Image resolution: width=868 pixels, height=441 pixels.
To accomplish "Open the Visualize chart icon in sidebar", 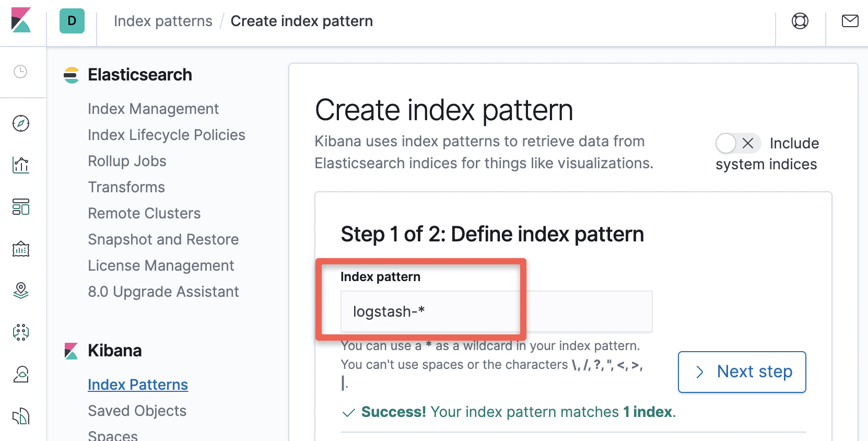I will pyautogui.click(x=20, y=165).
